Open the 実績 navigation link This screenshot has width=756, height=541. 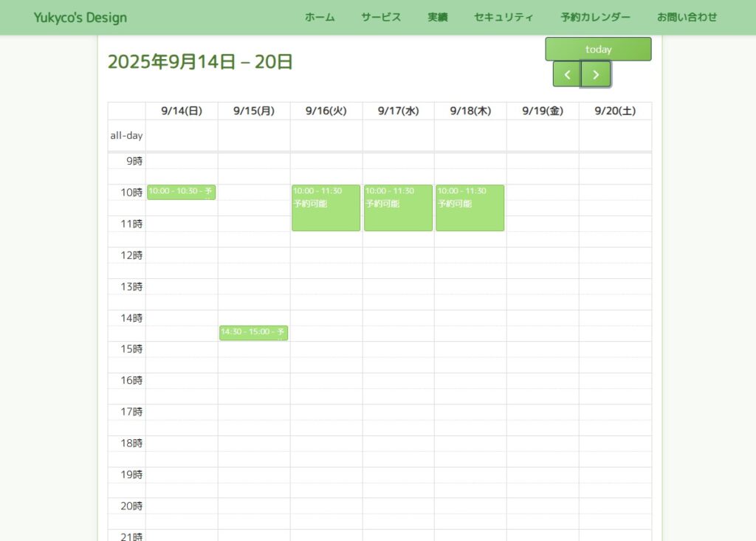coord(438,17)
